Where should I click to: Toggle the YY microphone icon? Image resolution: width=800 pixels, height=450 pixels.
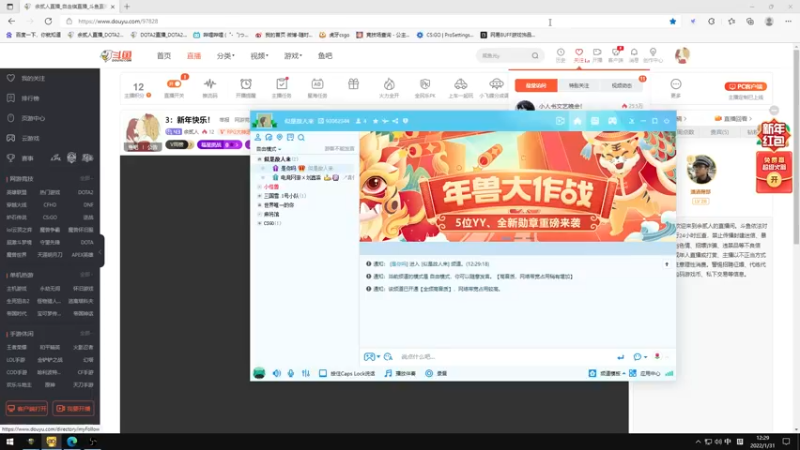[x=291, y=373]
